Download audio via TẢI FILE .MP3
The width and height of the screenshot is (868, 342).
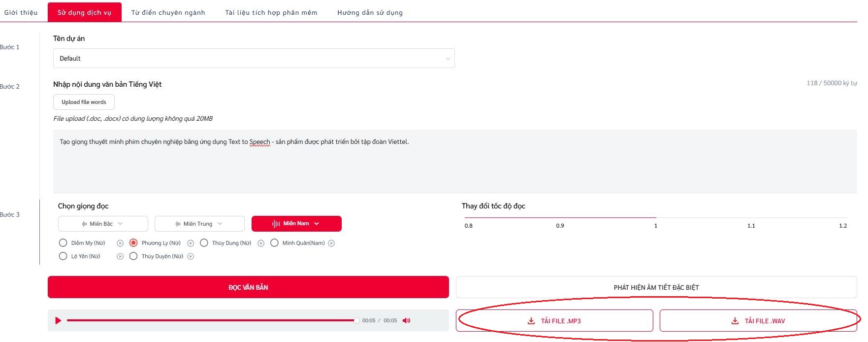[x=554, y=321]
